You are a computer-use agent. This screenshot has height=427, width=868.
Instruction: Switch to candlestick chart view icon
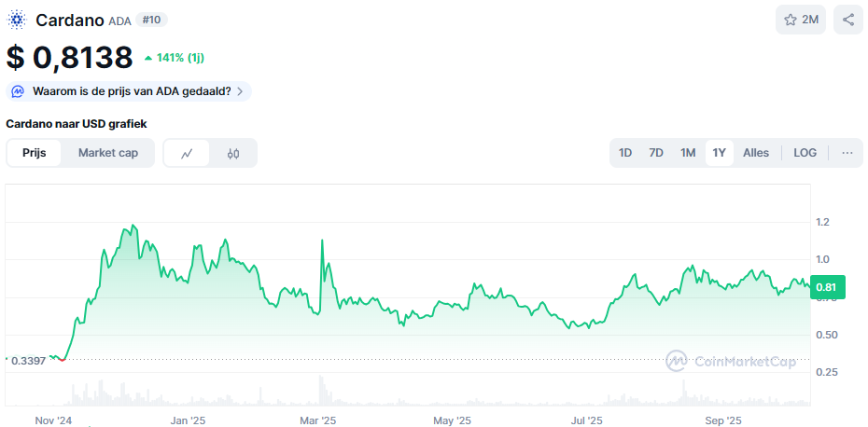click(233, 153)
